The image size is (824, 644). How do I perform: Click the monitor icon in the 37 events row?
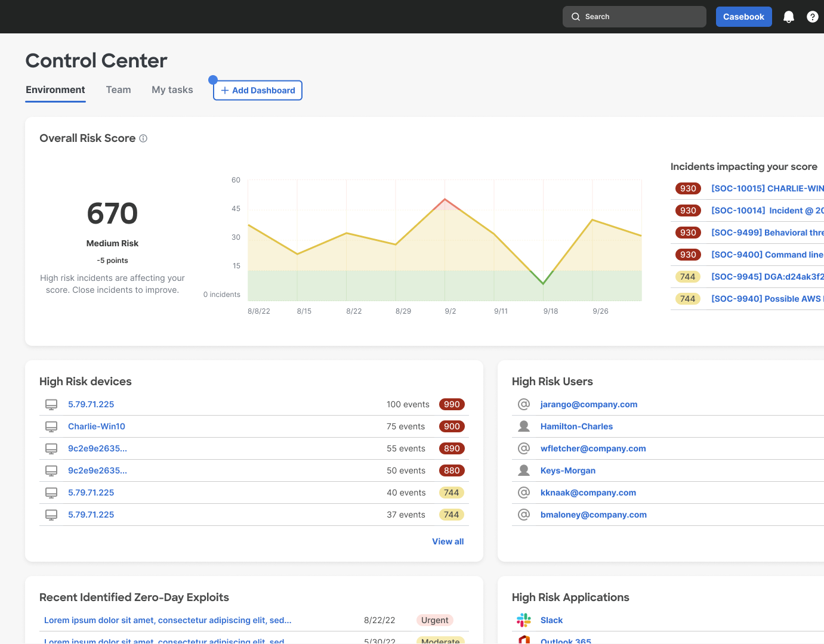[51, 515]
